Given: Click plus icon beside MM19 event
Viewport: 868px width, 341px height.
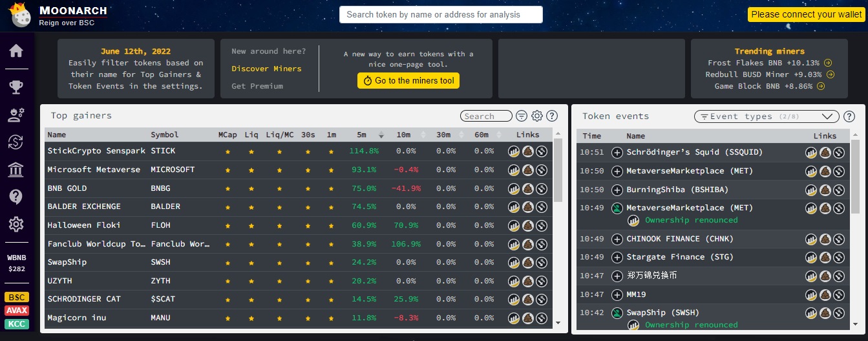Looking at the screenshot, I should pos(617,295).
